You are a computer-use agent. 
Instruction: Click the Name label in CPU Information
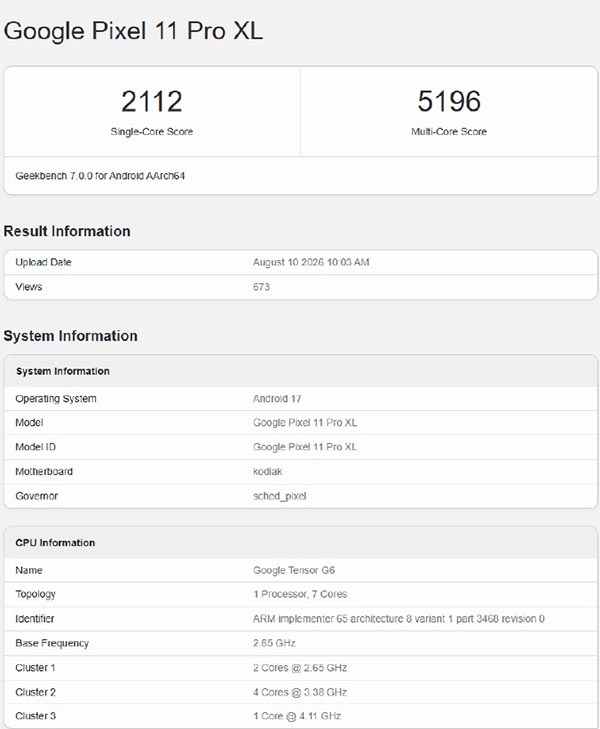pyautogui.click(x=29, y=570)
